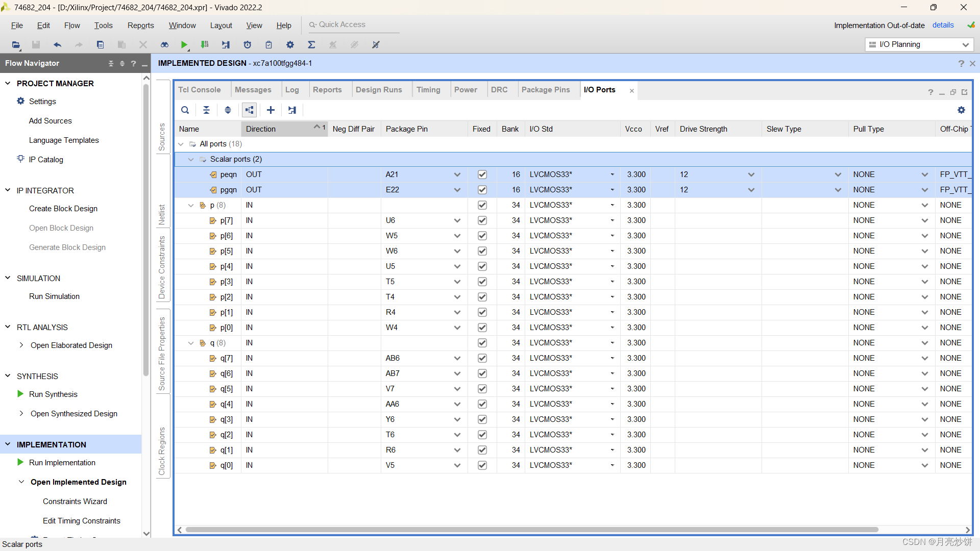
Task: Click the search icon in I/O Ports
Action: click(x=185, y=110)
